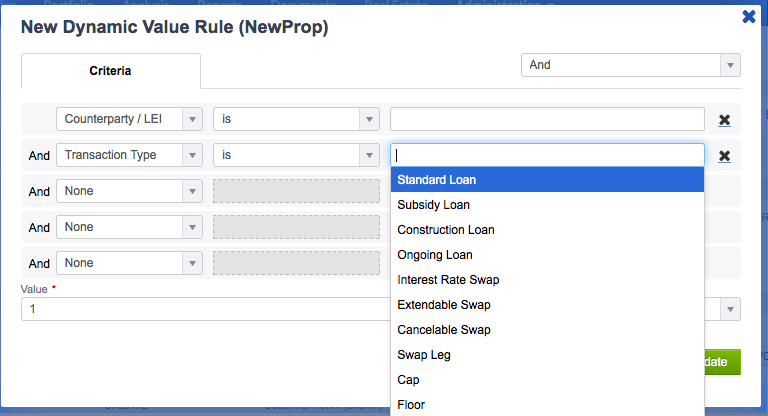Screen dimensions: 768x416
Task: Close the New Dynamic Value Rule dialog
Action: coord(749,17)
